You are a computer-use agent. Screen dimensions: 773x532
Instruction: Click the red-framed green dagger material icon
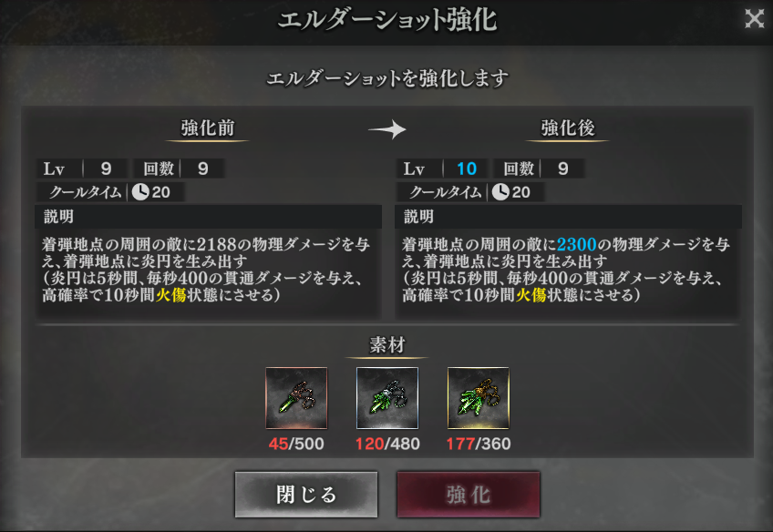[x=296, y=398]
